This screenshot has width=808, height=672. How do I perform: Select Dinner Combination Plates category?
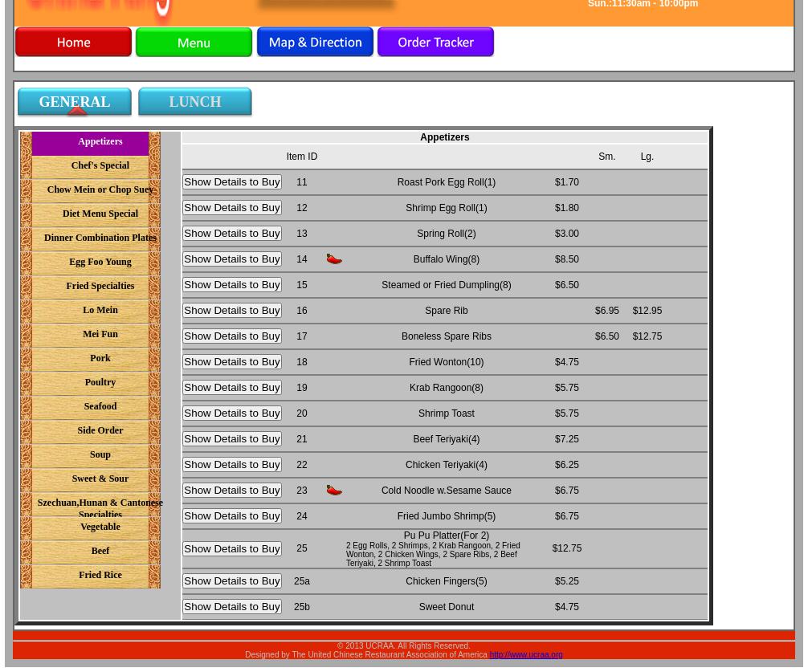point(100,238)
